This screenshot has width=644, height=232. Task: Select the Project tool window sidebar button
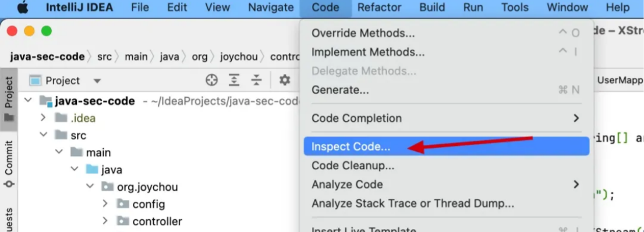coord(9,99)
